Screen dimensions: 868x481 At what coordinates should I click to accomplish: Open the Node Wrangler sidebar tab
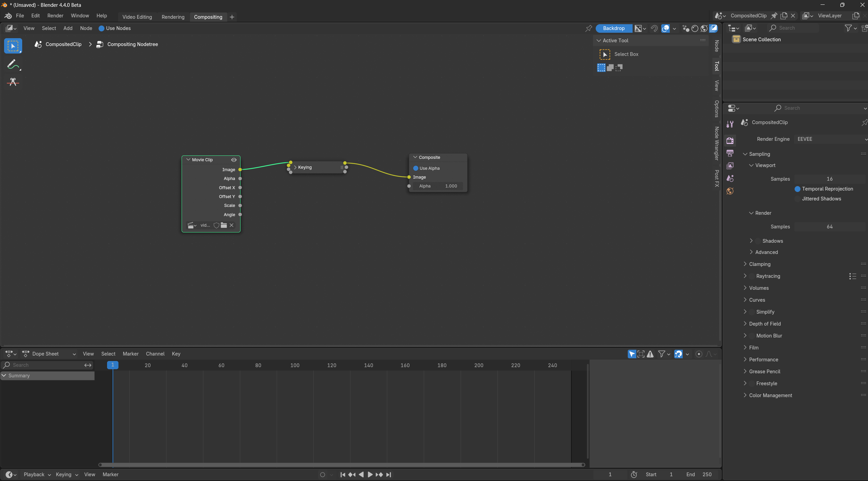pos(717,144)
